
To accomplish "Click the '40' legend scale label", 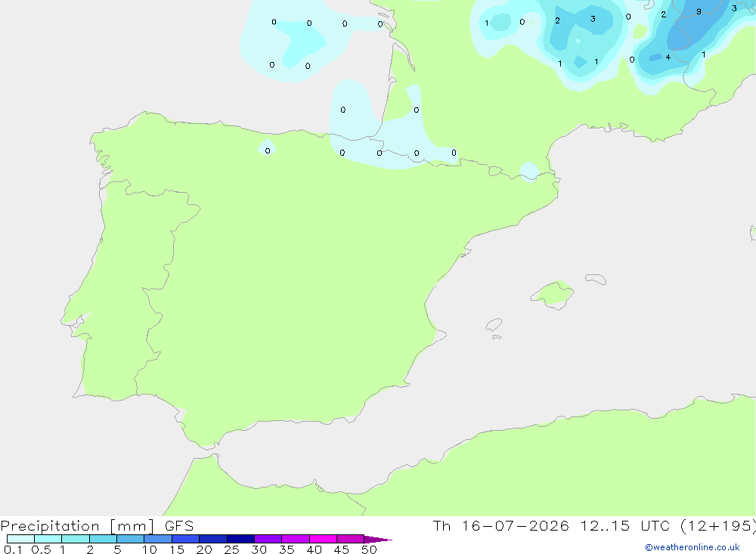I will (x=314, y=549).
